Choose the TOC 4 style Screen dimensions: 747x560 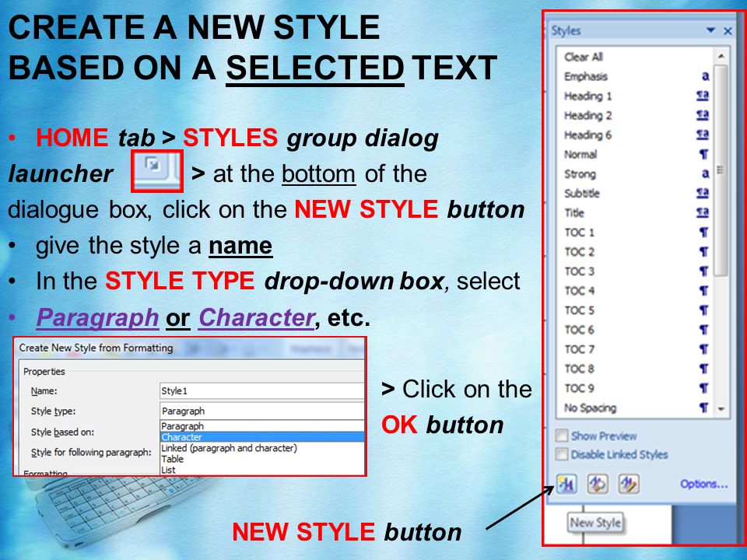click(x=637, y=291)
